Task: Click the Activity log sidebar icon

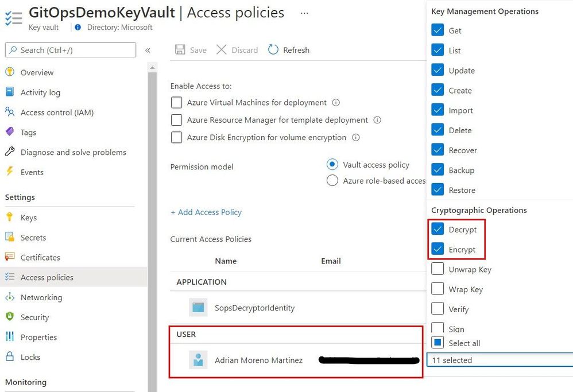Action: (x=10, y=92)
